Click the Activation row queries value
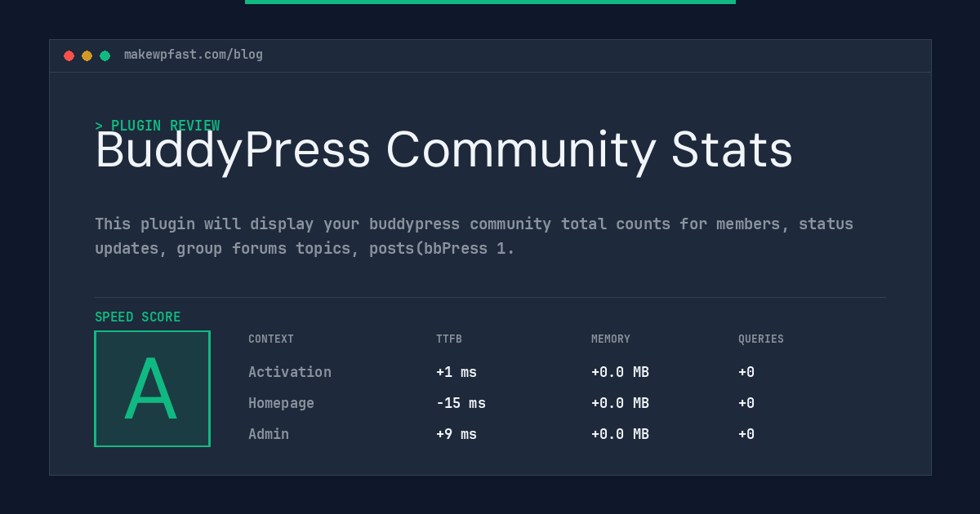 tap(746, 372)
